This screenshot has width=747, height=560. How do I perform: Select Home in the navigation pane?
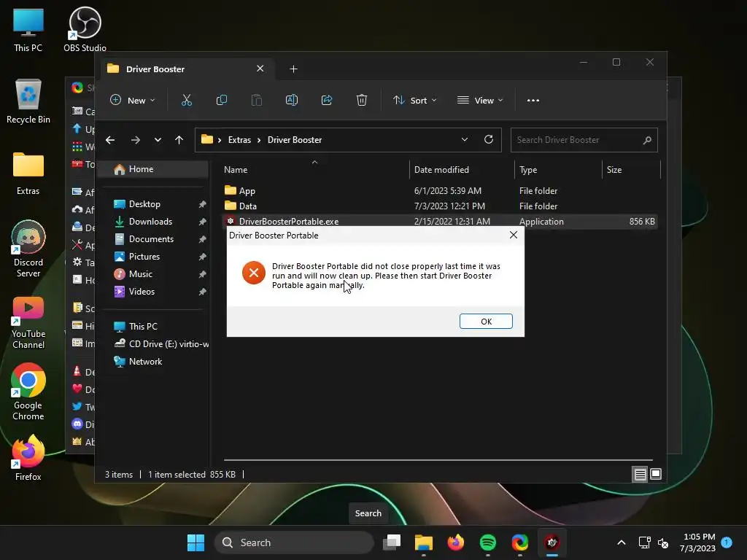(153, 169)
